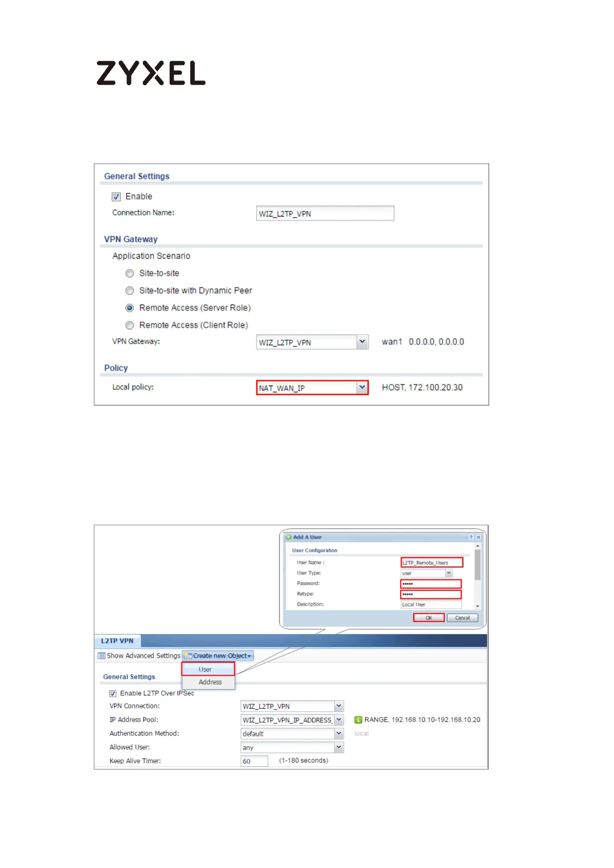Click Cancel in the Add A User dialog
Viewport: 614px width, 868px height.
[x=462, y=617]
